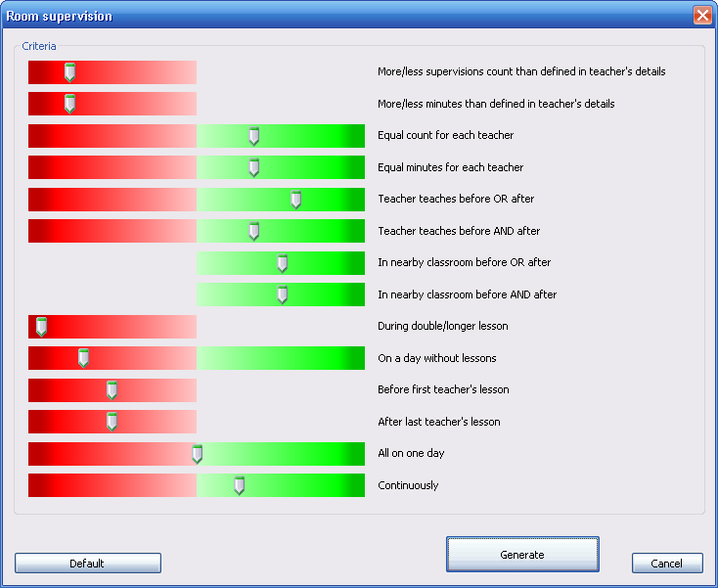This screenshot has height=588, width=718.
Task: Click slider handle for supervisions count criterion
Action: [x=69, y=72]
